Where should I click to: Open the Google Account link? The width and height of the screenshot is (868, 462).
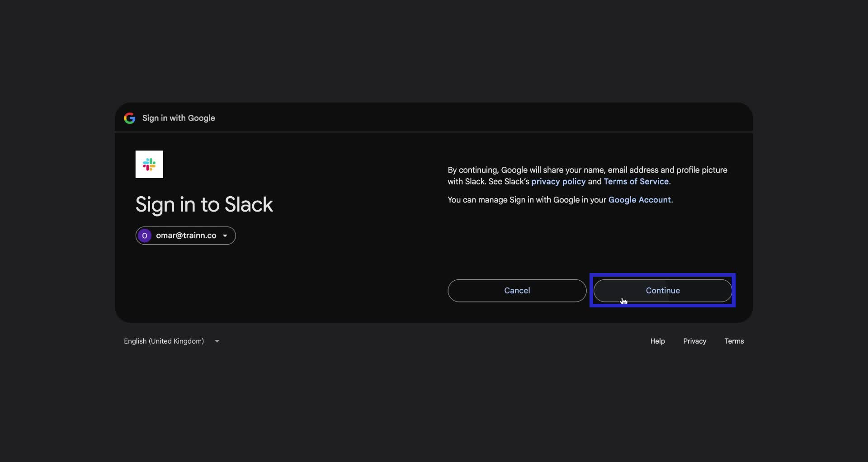click(x=640, y=199)
